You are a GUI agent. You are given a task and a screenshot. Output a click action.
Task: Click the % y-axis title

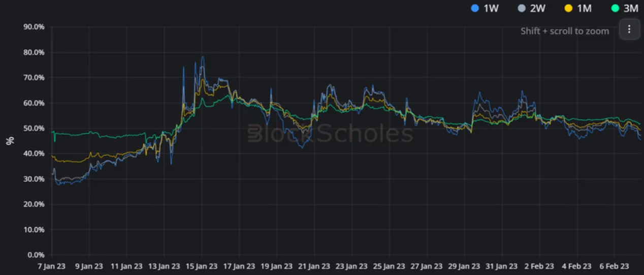coord(10,141)
